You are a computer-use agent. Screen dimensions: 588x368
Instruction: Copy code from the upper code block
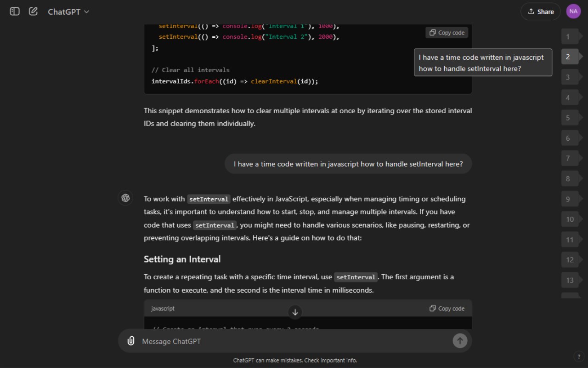447,33
